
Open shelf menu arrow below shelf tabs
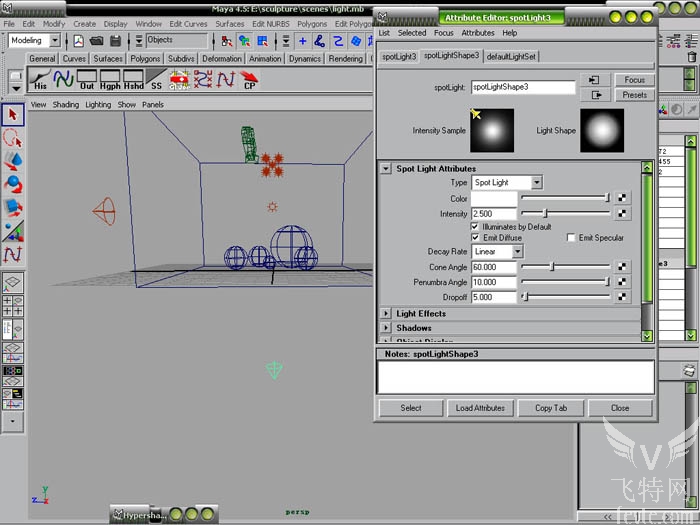(16, 88)
